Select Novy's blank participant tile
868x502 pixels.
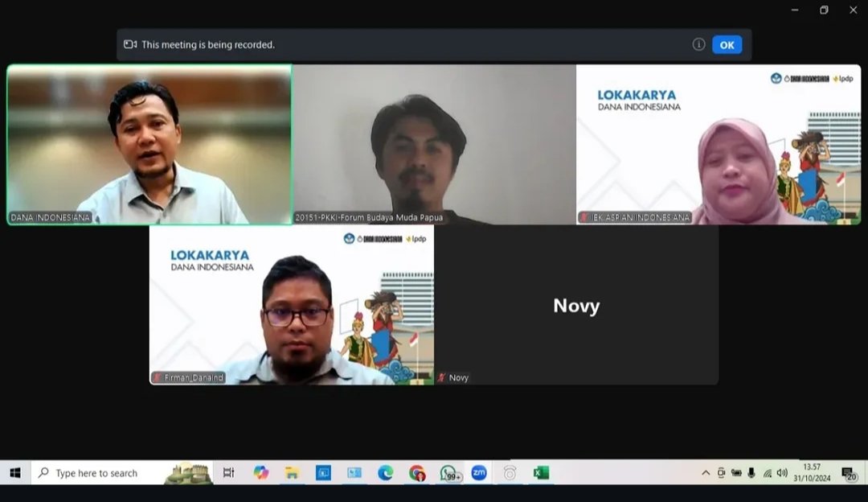[x=576, y=305]
